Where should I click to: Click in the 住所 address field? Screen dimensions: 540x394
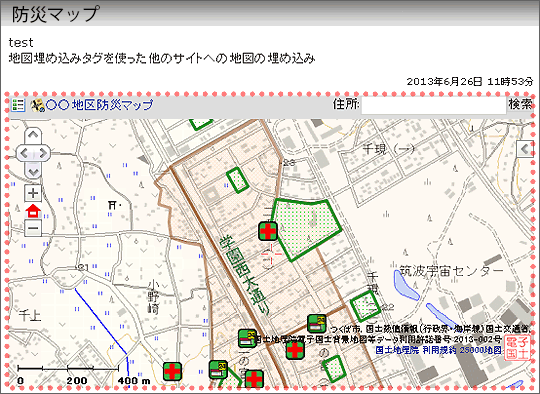pyautogui.click(x=434, y=105)
